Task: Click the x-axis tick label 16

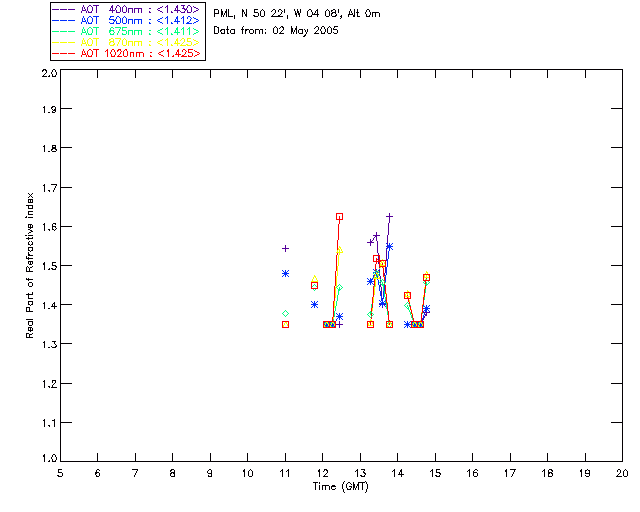Action: pos(473,473)
